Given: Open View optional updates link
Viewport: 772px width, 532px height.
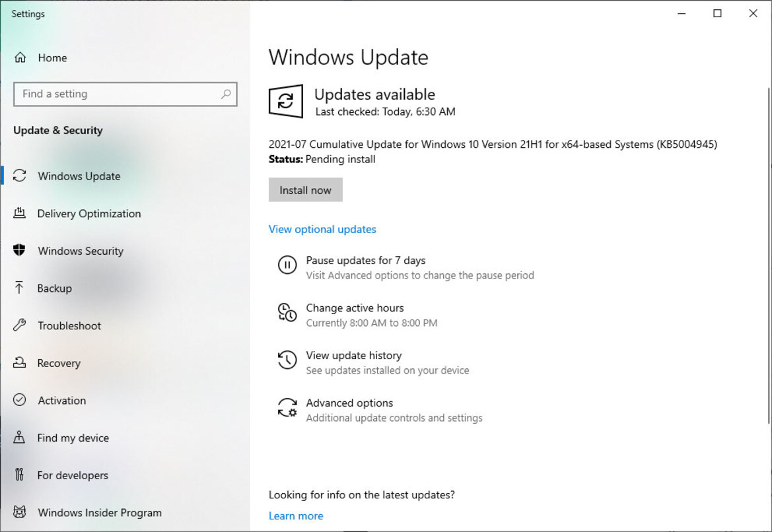Looking at the screenshot, I should point(322,229).
